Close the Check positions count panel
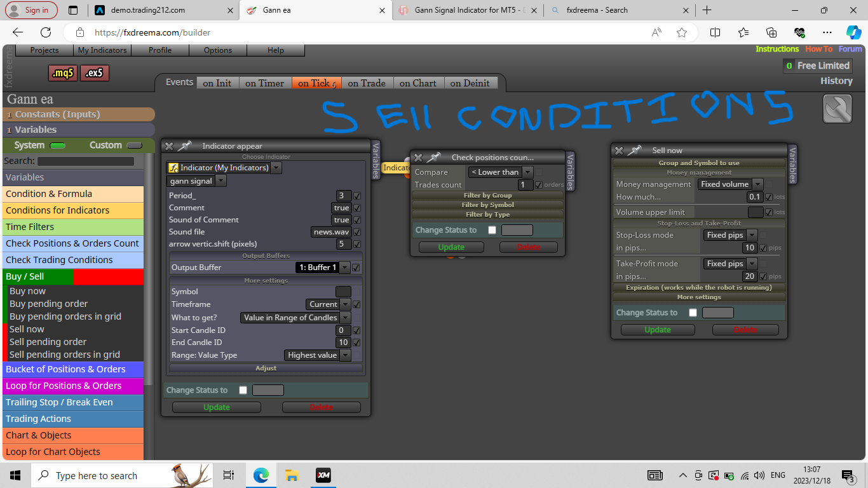The height and width of the screenshot is (488, 868). click(x=418, y=157)
